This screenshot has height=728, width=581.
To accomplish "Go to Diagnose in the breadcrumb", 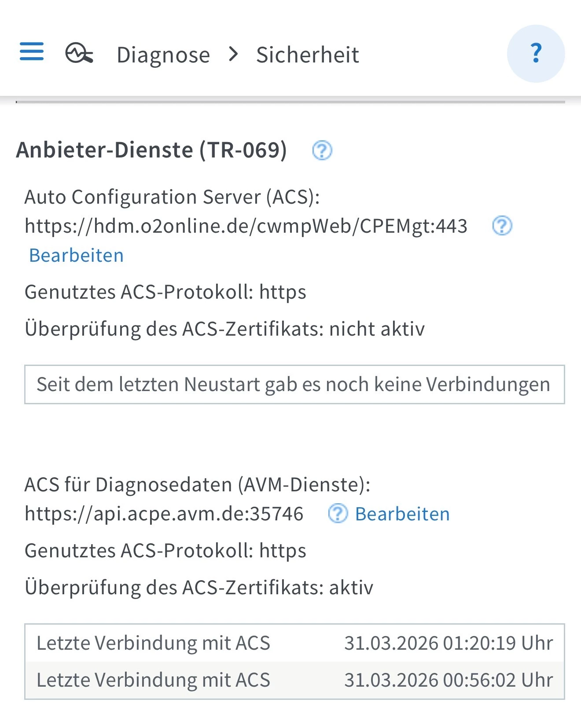I will coord(163,55).
